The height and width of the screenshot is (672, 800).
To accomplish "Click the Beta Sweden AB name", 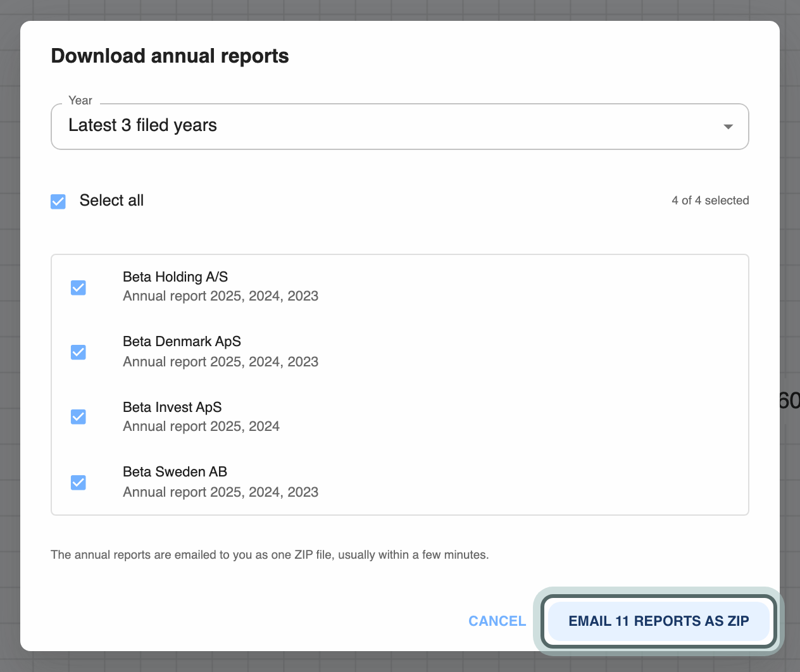I will (x=175, y=472).
